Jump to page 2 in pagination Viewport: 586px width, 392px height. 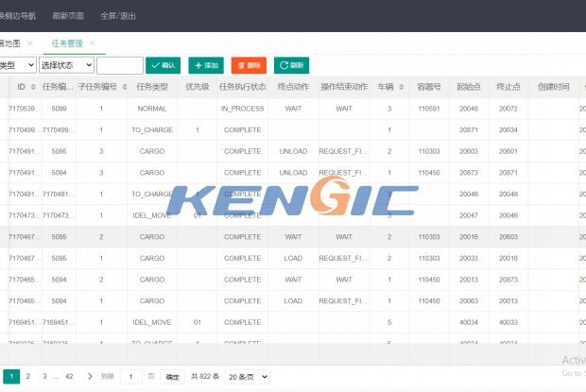[x=28, y=376]
